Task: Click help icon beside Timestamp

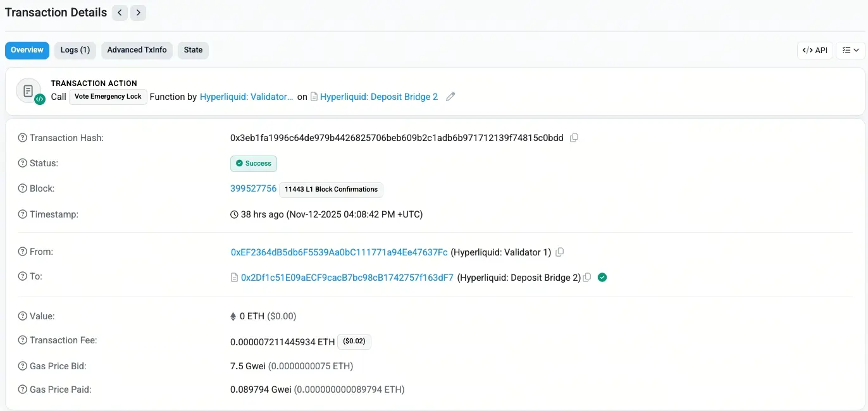Action: [23, 214]
